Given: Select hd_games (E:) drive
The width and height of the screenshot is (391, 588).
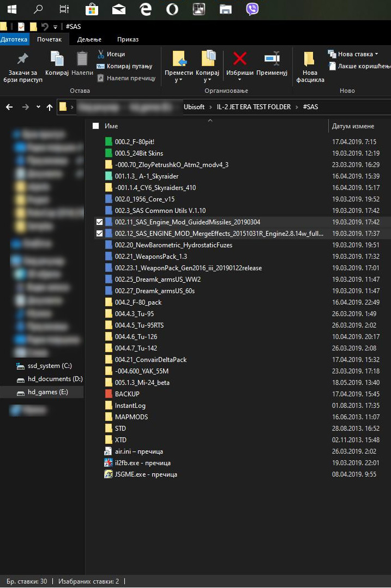Looking at the screenshot, I should pos(47,392).
